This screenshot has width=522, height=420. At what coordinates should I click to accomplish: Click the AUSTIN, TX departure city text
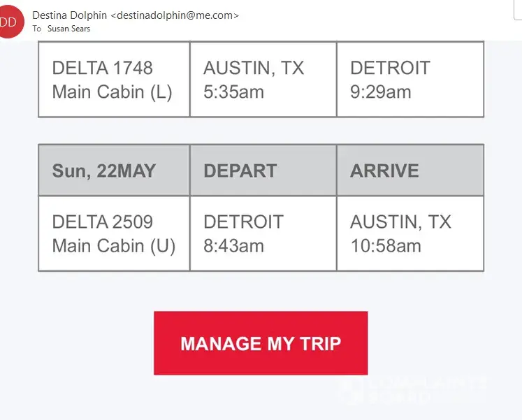click(254, 68)
